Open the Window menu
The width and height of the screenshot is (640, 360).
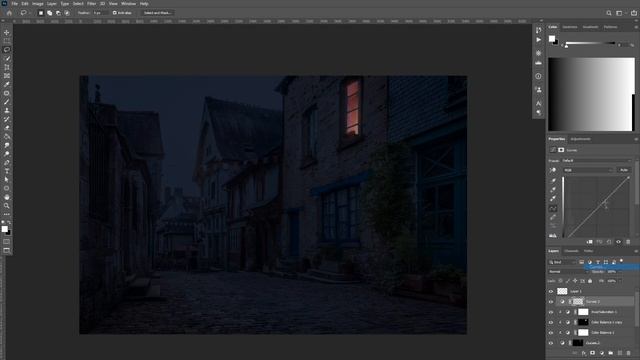coord(128,4)
